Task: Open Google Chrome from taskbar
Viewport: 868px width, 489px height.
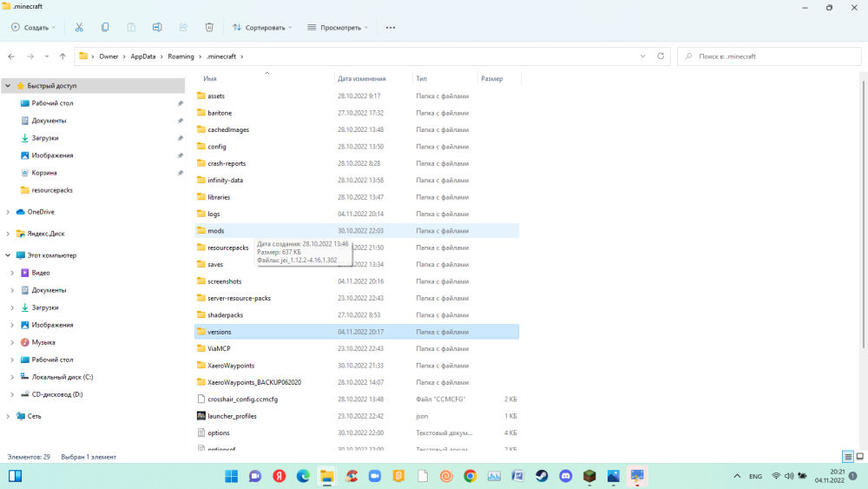Action: pos(470,476)
